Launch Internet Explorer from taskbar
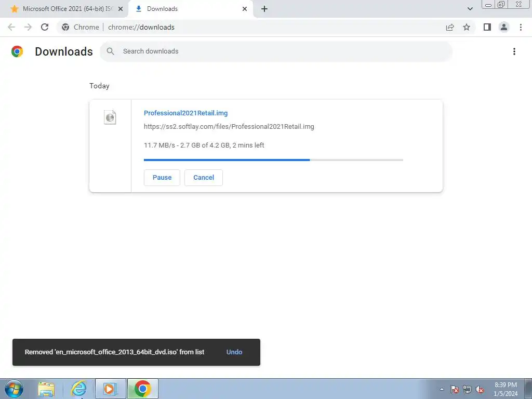The width and height of the screenshot is (532, 399). (78, 389)
